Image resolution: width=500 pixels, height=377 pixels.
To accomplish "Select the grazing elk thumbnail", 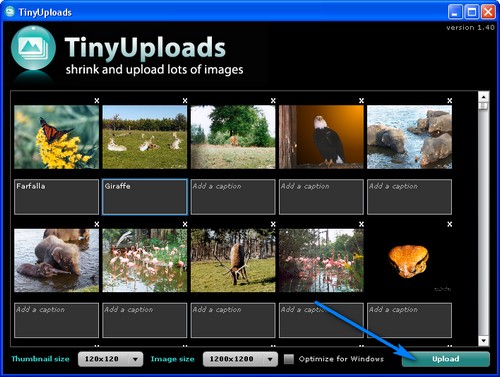I will 233,260.
